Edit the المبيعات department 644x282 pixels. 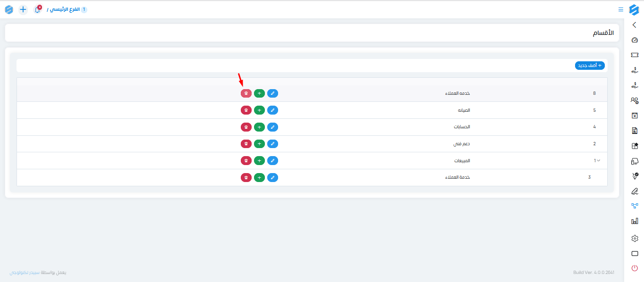coord(272,161)
